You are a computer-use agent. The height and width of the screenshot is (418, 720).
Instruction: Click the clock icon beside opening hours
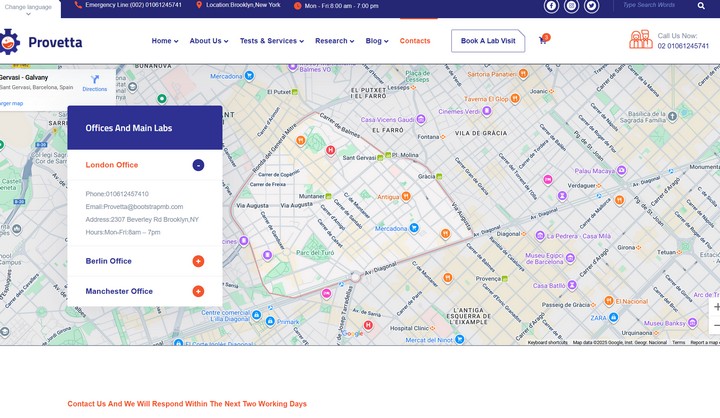[298, 6]
